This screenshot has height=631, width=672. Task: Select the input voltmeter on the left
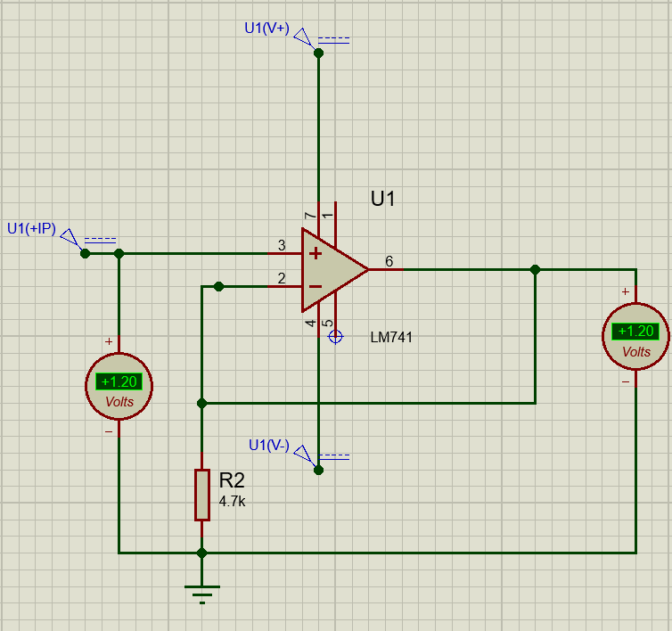tap(119, 386)
